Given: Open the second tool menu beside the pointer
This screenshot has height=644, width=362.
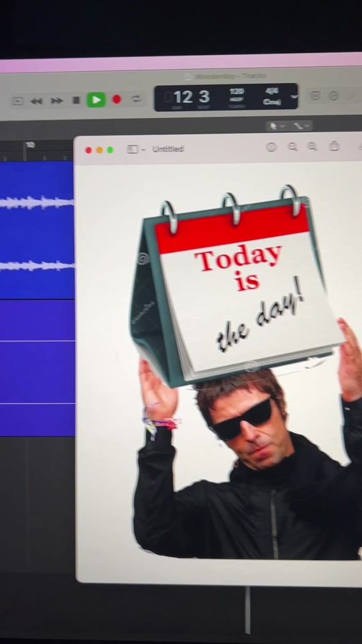Looking at the screenshot, I should tap(302, 125).
